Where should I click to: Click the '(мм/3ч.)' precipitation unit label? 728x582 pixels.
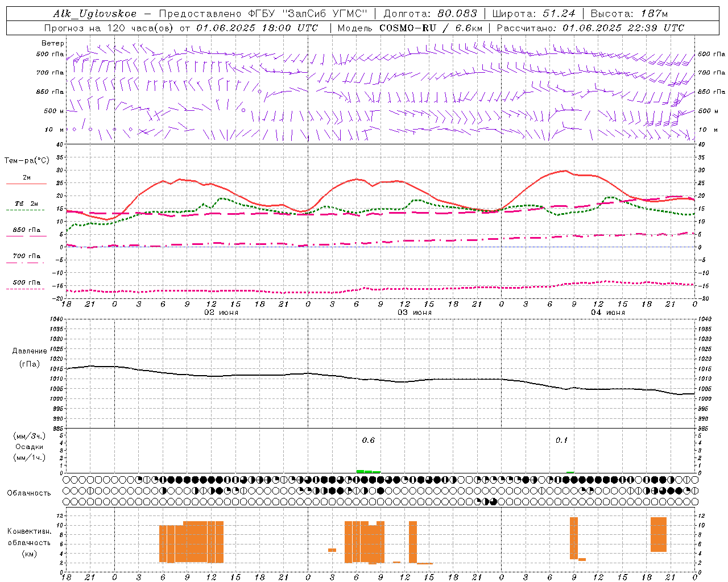30,436
